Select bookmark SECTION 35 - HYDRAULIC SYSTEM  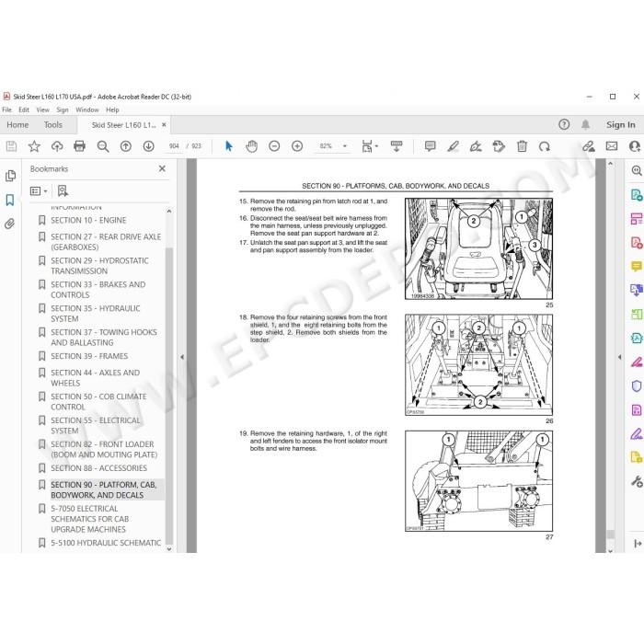click(x=96, y=314)
